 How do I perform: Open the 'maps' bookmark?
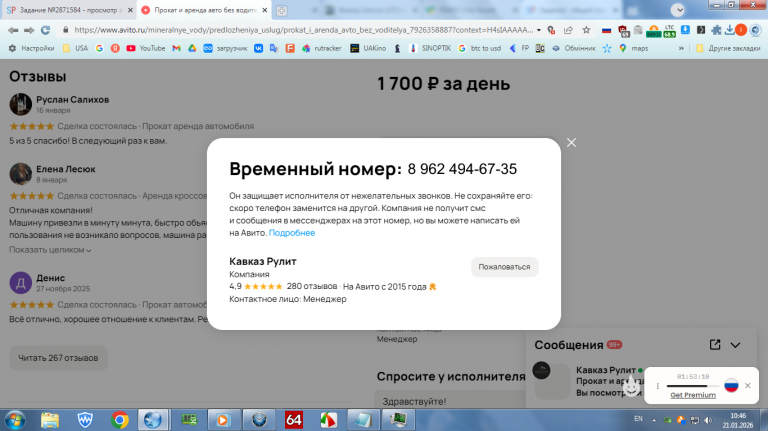(633, 48)
